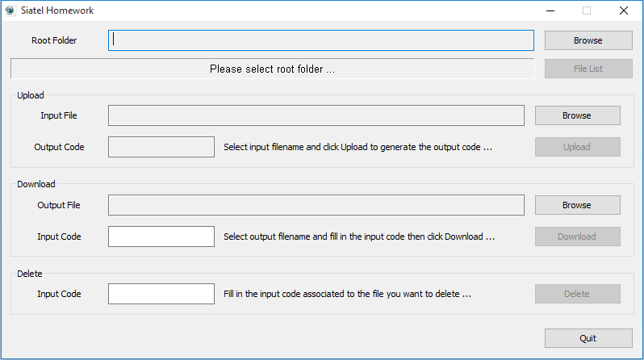Click the 'Select input filename and click Upload' hint
Viewport: 644px width, 360px height.
(358, 147)
